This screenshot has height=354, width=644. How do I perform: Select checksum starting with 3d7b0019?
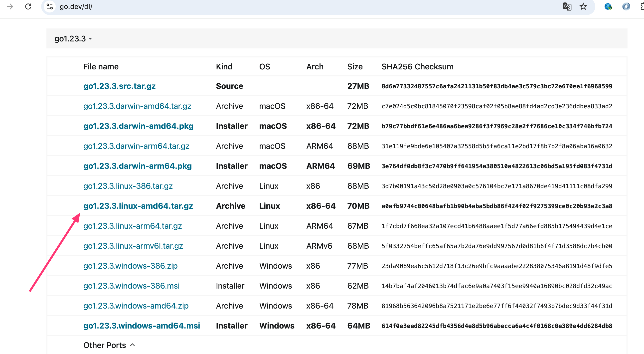(x=497, y=186)
